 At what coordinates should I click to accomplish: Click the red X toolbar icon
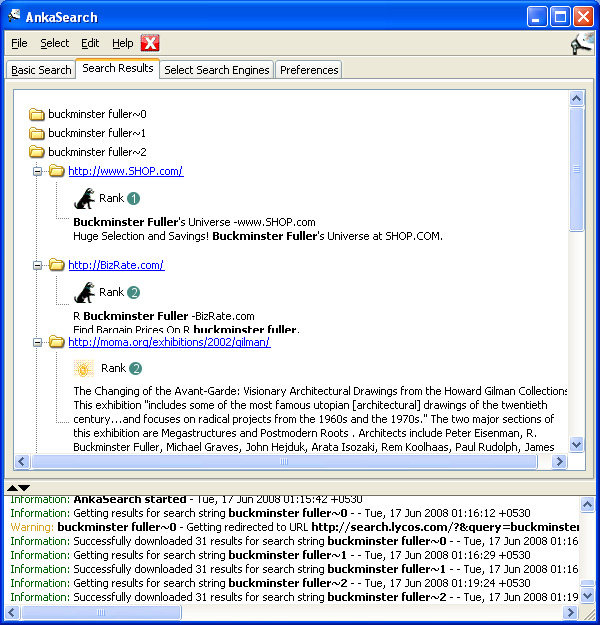(150, 43)
